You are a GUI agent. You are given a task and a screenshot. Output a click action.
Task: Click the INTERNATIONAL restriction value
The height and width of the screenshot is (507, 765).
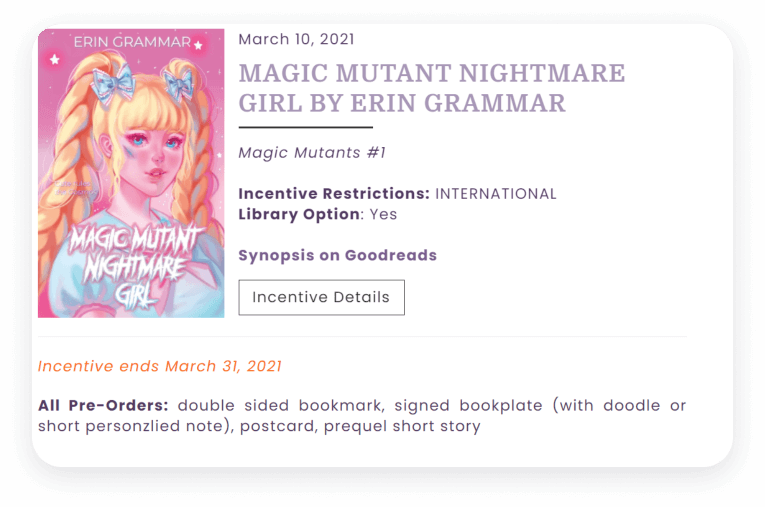coord(495,194)
